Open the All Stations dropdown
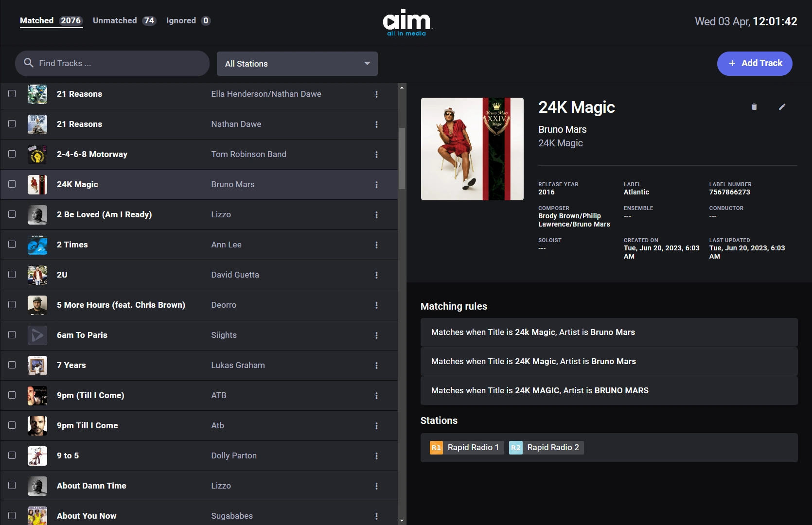The image size is (812, 525). [x=297, y=64]
